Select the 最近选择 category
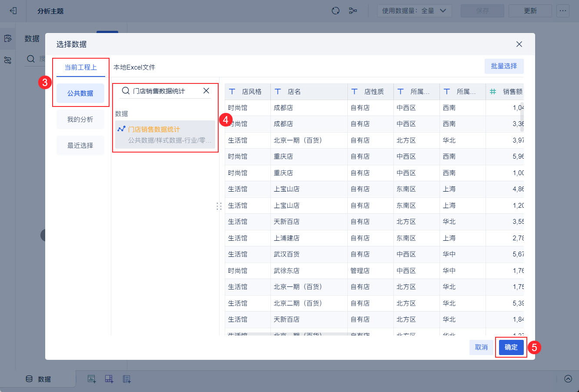 point(80,146)
